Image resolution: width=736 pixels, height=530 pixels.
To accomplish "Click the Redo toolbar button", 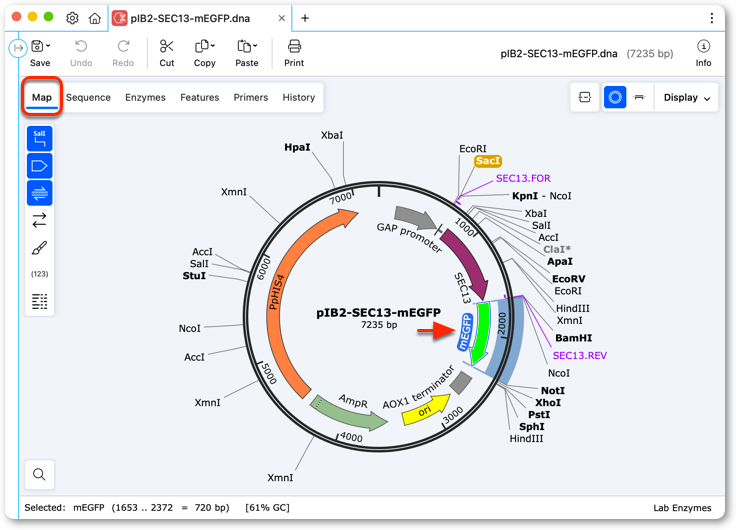I will click(123, 53).
